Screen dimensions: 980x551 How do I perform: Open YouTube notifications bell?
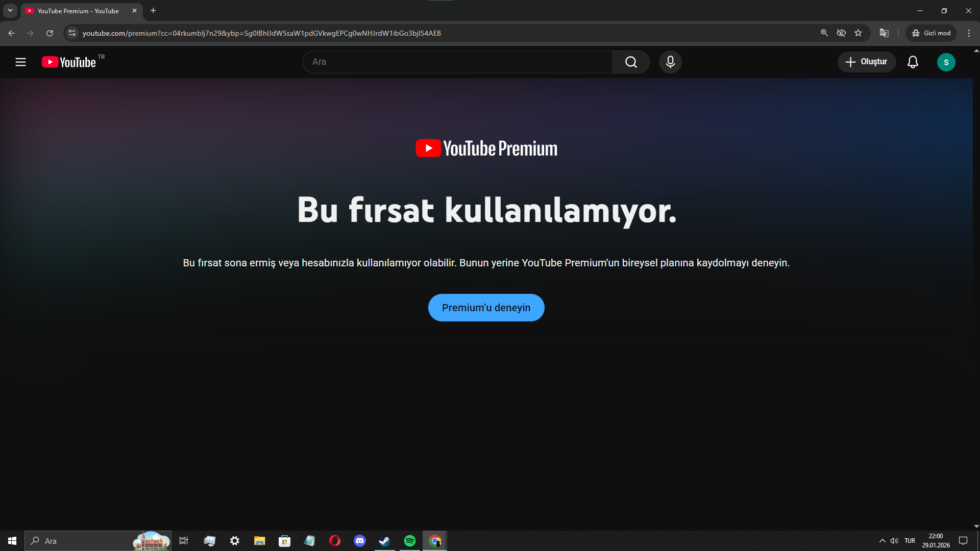point(913,62)
